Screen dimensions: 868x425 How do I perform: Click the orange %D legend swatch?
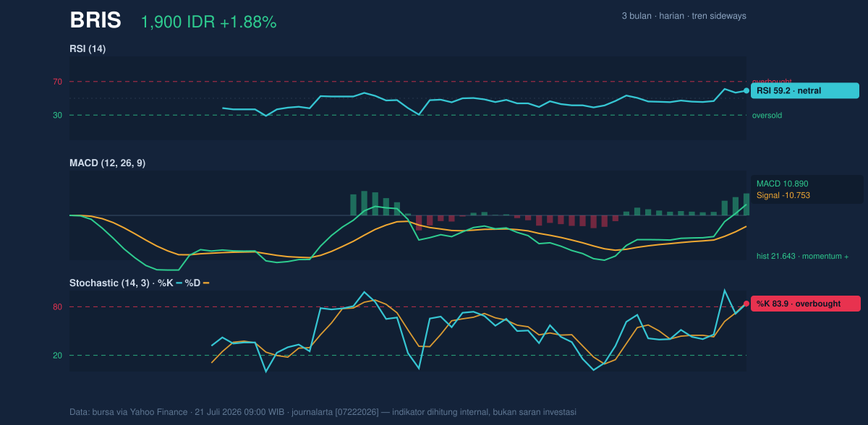tap(205, 283)
